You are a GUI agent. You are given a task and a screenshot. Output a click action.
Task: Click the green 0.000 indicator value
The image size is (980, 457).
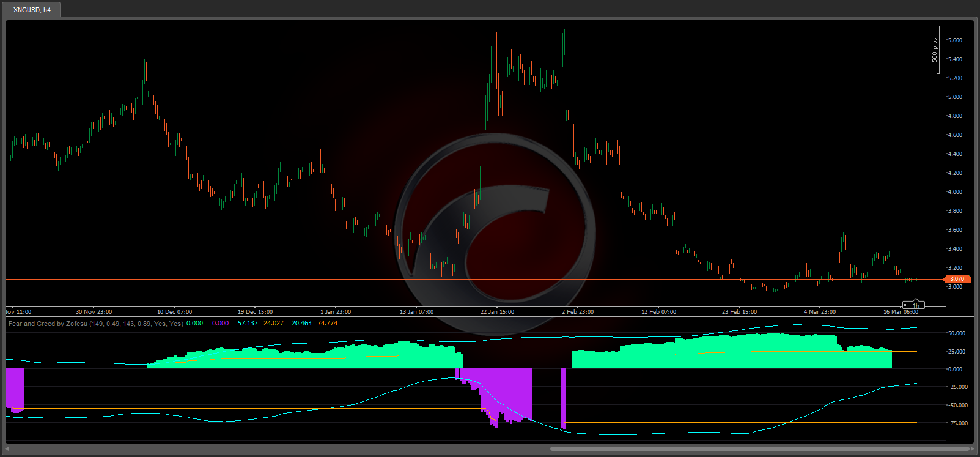coord(194,324)
